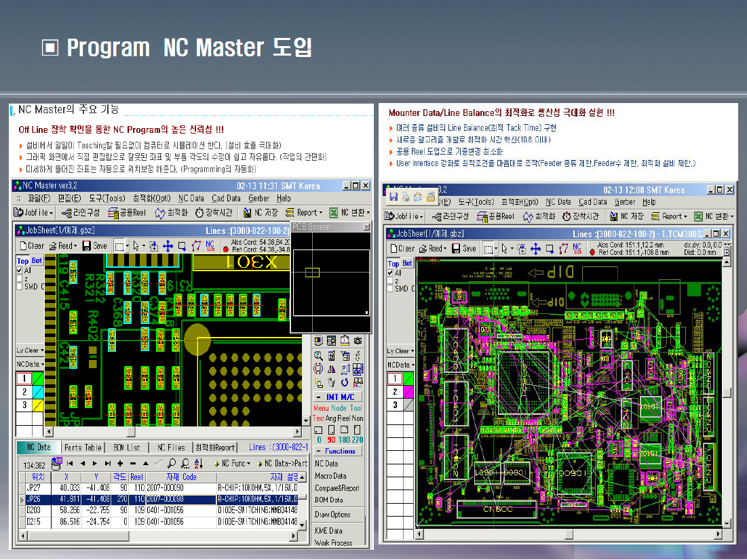Screen dimensions: 747x560
Task: Jump to first record in NC Data navigator
Action: point(70,463)
